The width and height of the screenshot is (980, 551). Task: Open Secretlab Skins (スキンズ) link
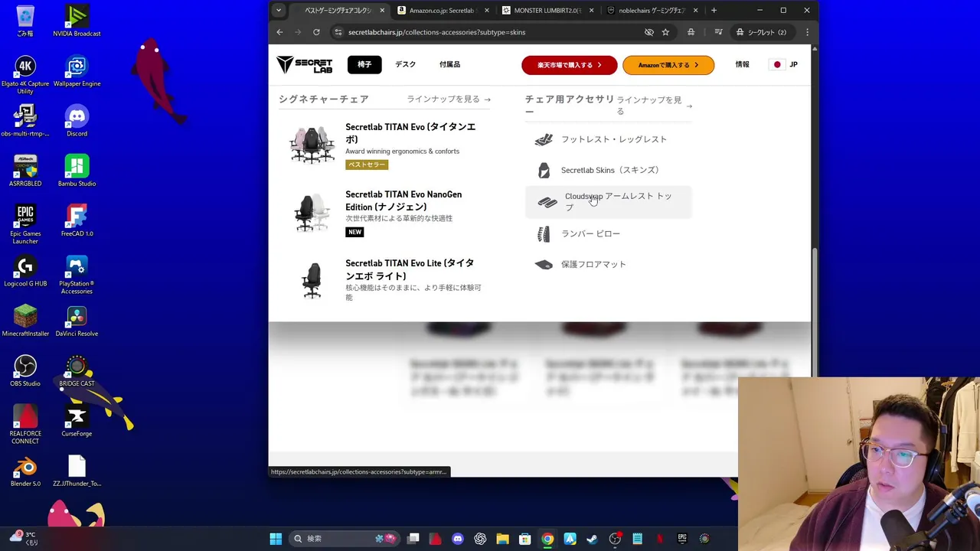pyautogui.click(x=609, y=170)
